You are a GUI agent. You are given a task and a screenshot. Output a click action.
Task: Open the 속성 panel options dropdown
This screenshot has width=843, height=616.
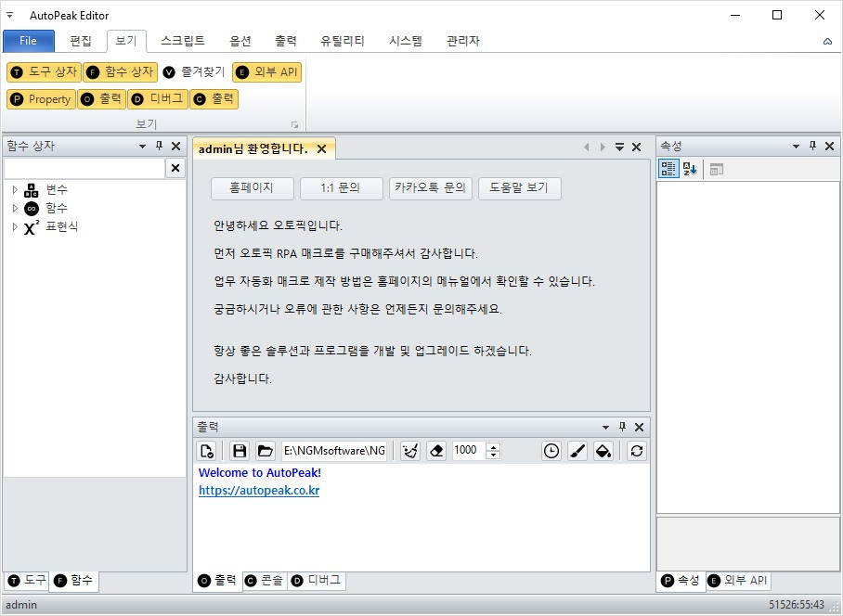797,146
